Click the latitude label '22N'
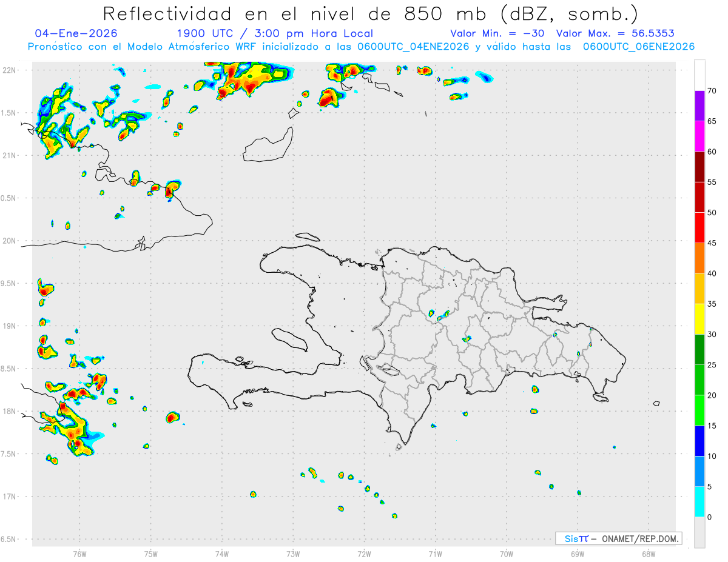 click(x=10, y=70)
